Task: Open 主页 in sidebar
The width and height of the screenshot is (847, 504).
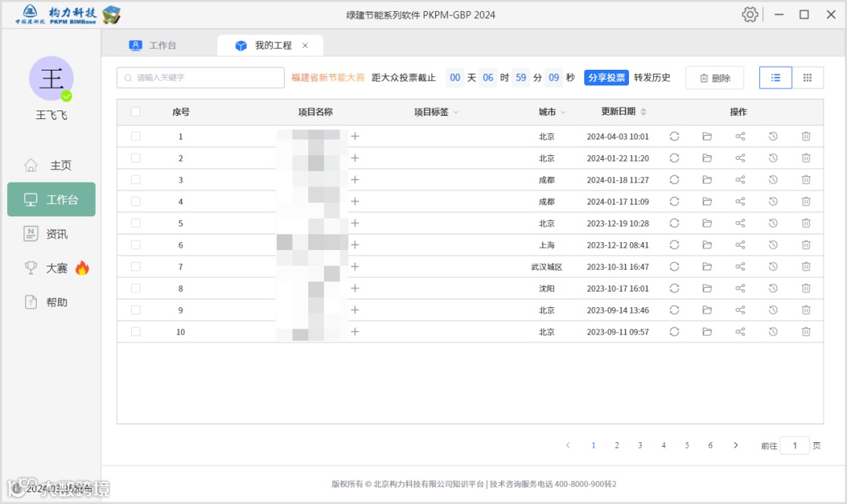Action: pyautogui.click(x=51, y=165)
